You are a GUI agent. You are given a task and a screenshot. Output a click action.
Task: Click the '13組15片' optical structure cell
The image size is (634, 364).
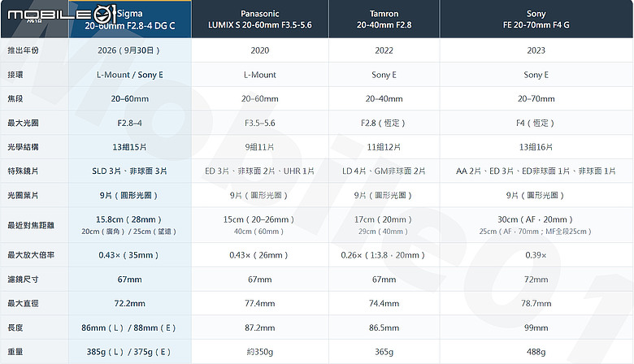(129, 147)
